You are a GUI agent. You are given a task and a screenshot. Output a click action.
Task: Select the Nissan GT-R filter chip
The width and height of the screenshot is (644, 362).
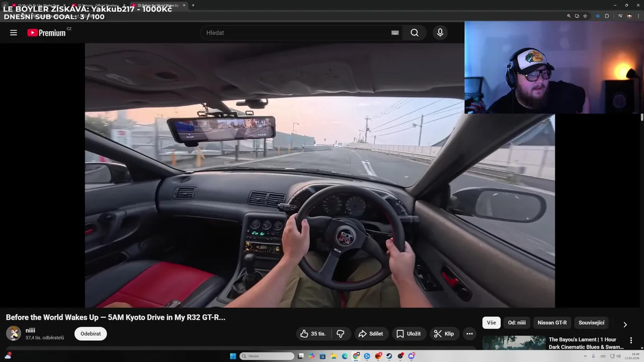(552, 323)
